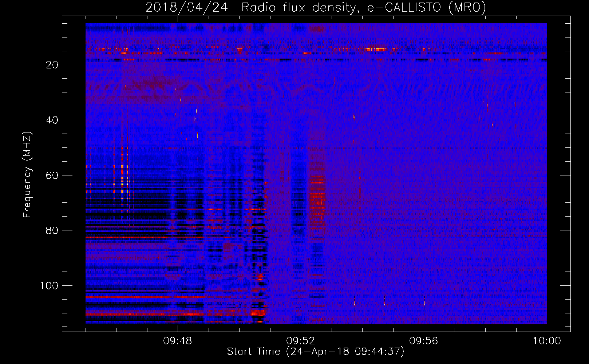Viewport: 589px width, 364px height.
Task: Click the '40' frequency tick label
Action: [x=52, y=120]
